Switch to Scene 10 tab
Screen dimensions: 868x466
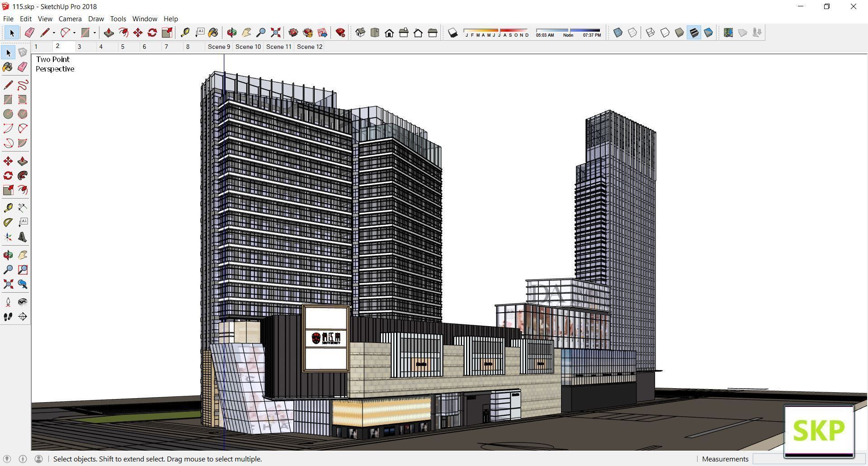(248, 47)
